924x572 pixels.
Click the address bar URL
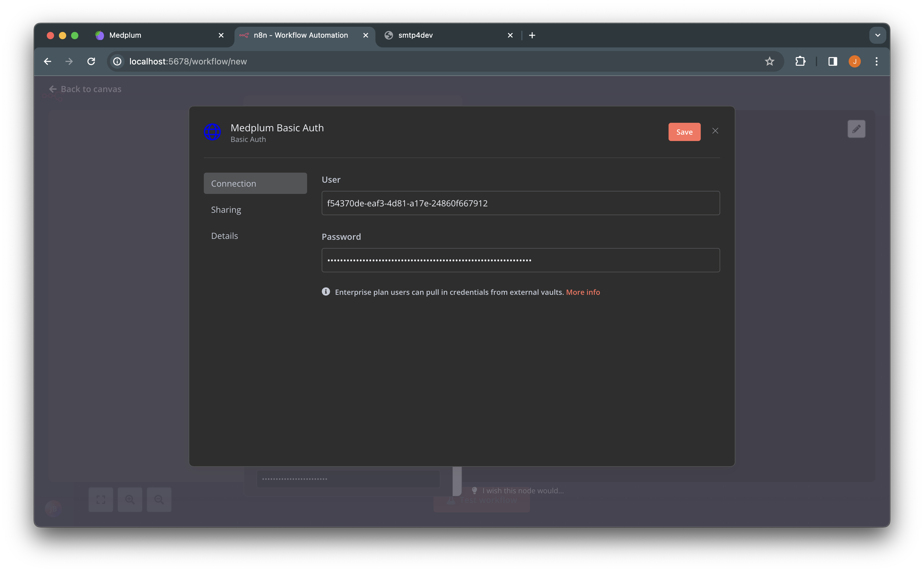[x=188, y=61]
